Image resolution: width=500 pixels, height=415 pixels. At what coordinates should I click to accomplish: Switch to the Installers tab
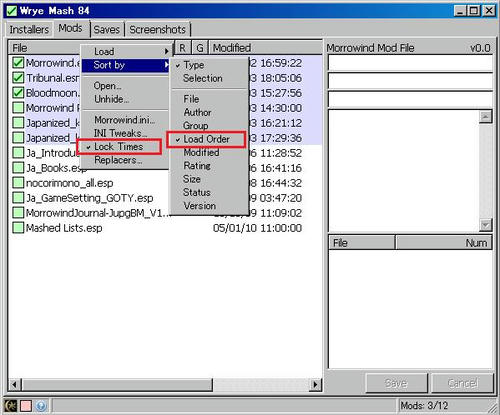(29, 29)
